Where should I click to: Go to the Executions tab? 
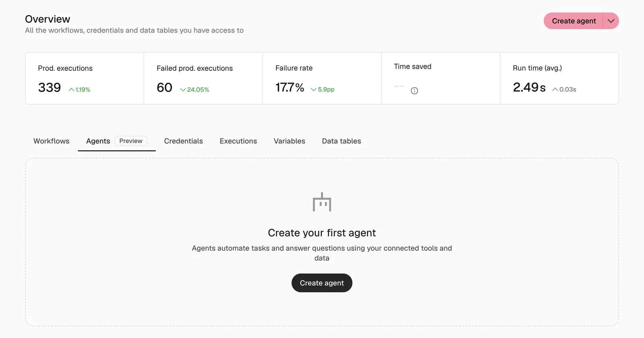click(238, 141)
